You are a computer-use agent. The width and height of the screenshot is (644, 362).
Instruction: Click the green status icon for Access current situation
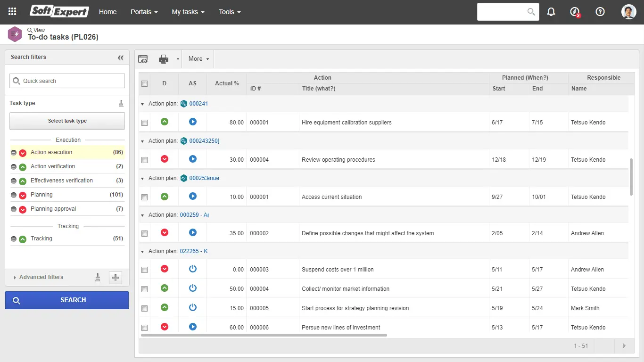[x=164, y=196]
